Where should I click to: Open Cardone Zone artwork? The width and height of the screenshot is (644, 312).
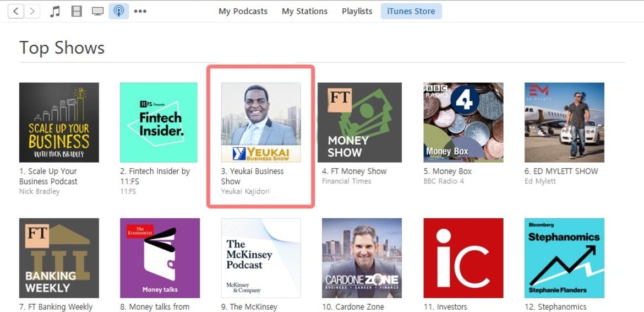click(x=362, y=258)
